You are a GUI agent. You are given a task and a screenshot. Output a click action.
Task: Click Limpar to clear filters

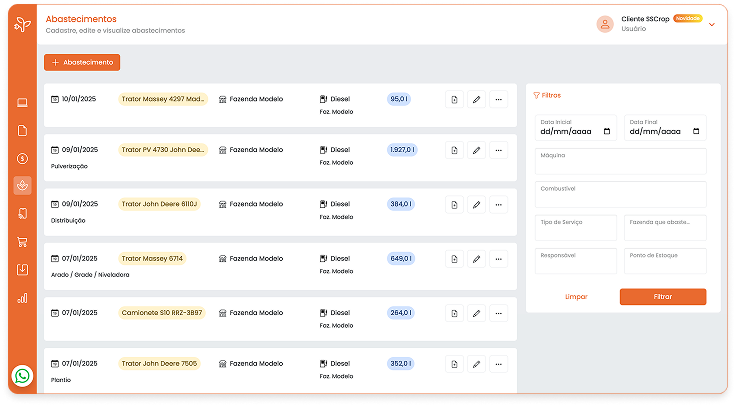click(x=576, y=297)
